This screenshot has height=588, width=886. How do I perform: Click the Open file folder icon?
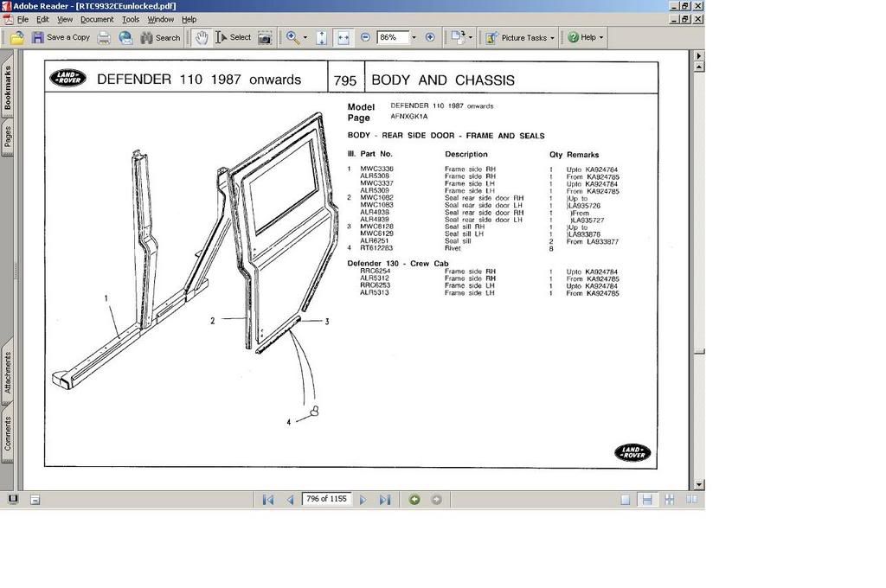[x=17, y=38]
